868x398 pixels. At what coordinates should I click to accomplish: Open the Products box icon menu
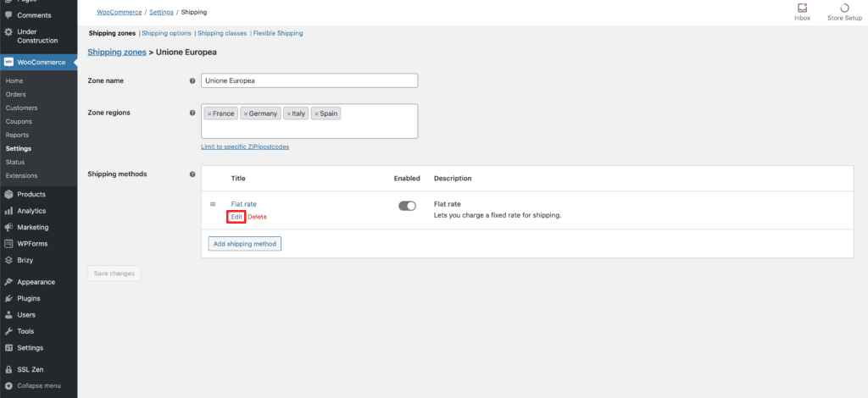pos(8,195)
